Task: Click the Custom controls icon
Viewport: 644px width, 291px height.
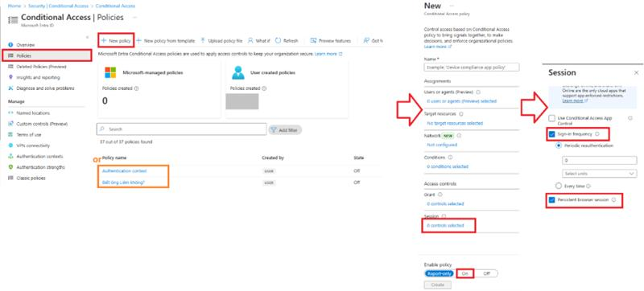Action: click(10, 124)
